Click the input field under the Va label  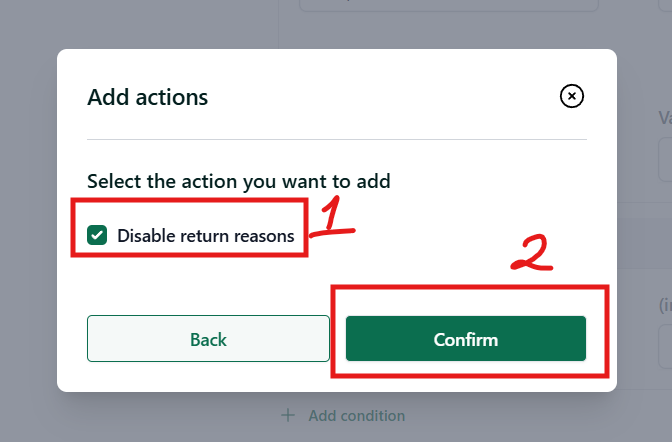[665, 159]
